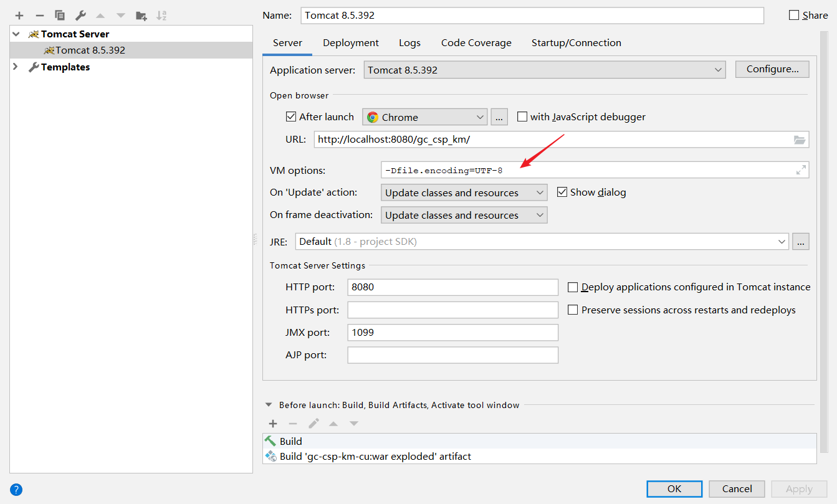Browse URL with the folder icon
The image size is (837, 504).
(x=800, y=140)
